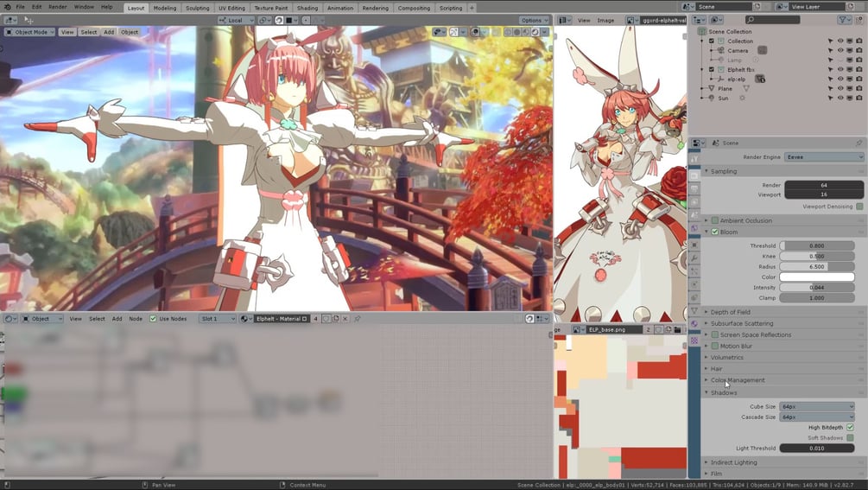Pin the node editor material with pin icon
Viewport: 868px width, 490px height.
point(358,319)
